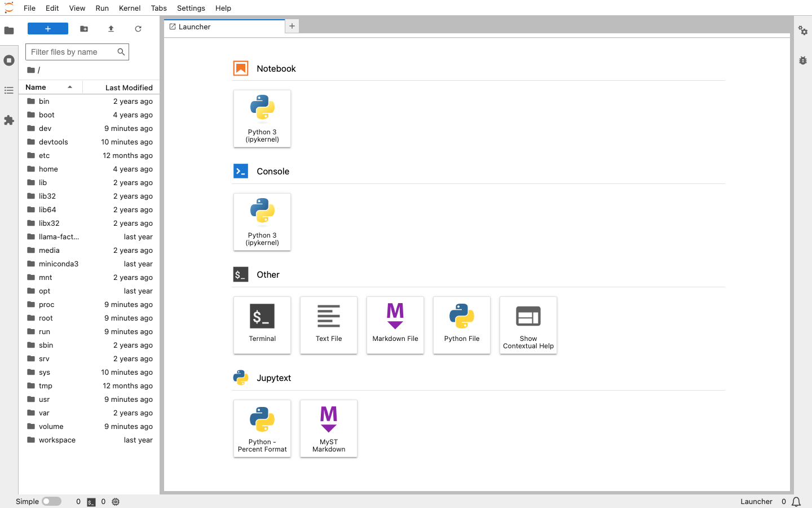Select the llama-fact... folder
This screenshot has width=812, height=508.
89,237
